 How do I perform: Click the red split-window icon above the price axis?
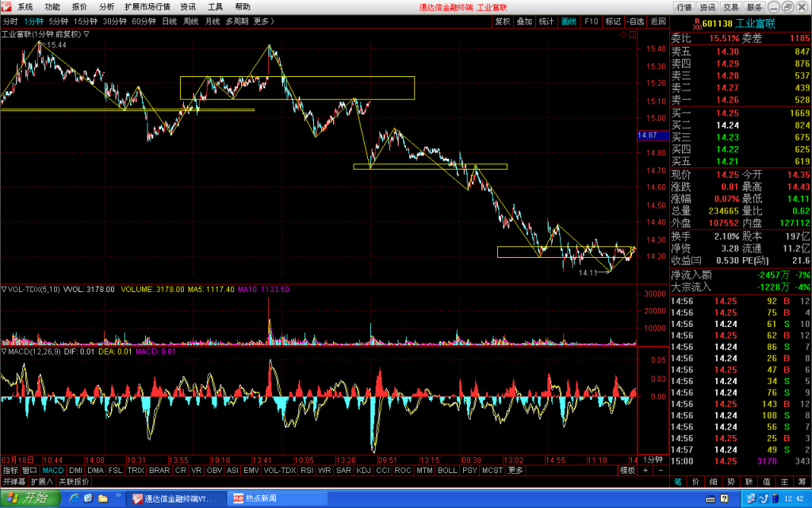632,35
